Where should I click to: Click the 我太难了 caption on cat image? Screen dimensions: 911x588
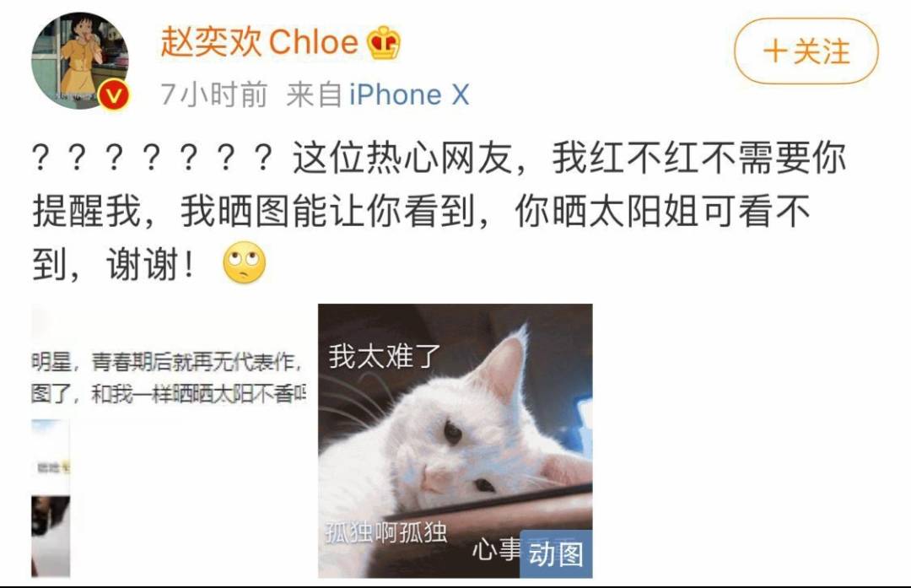pos(385,356)
